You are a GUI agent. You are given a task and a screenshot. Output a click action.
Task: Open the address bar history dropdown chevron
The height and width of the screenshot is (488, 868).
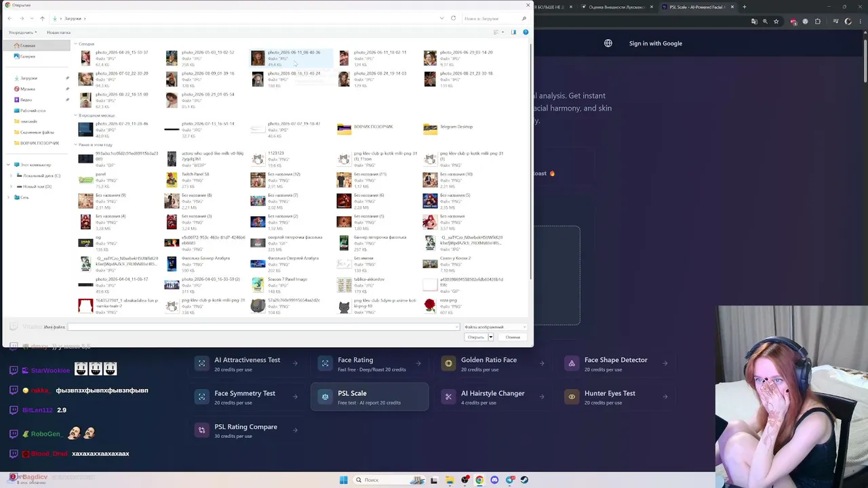click(x=442, y=18)
